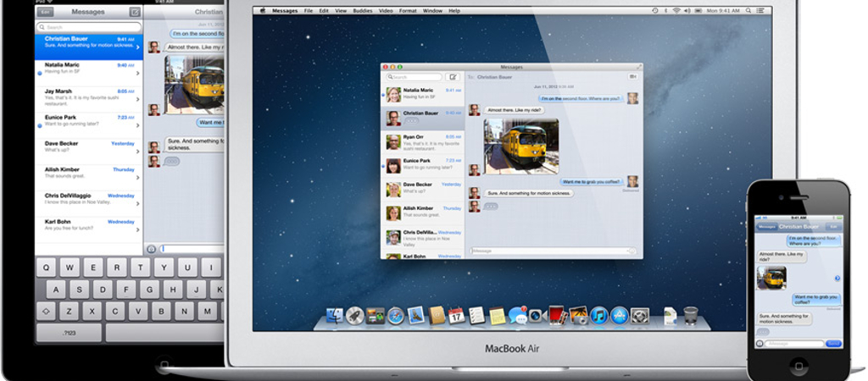Open the Messages menu in menu bar
The image size is (868, 381).
(x=285, y=10)
